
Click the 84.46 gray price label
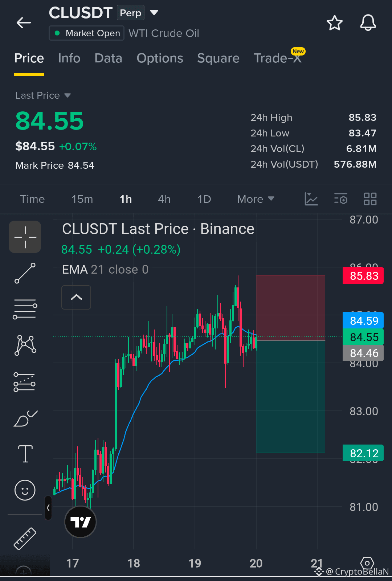pos(363,353)
